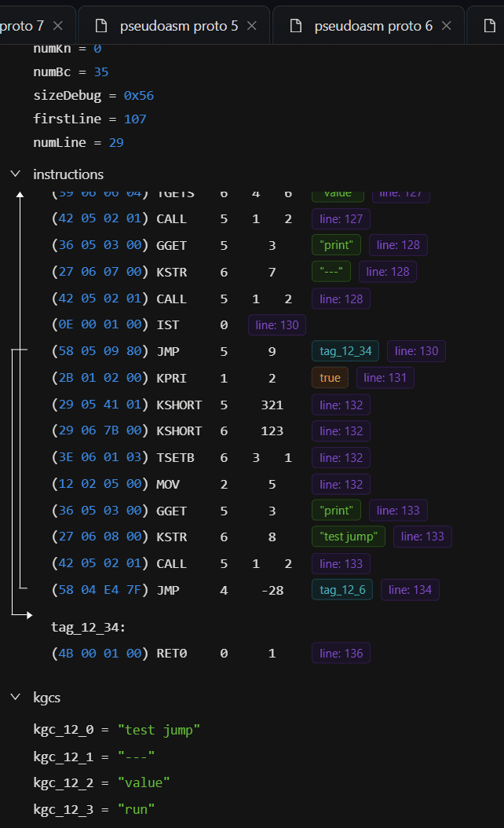504x828 pixels.
Task: Click the "print" badge on line 128
Action: pyautogui.click(x=336, y=245)
